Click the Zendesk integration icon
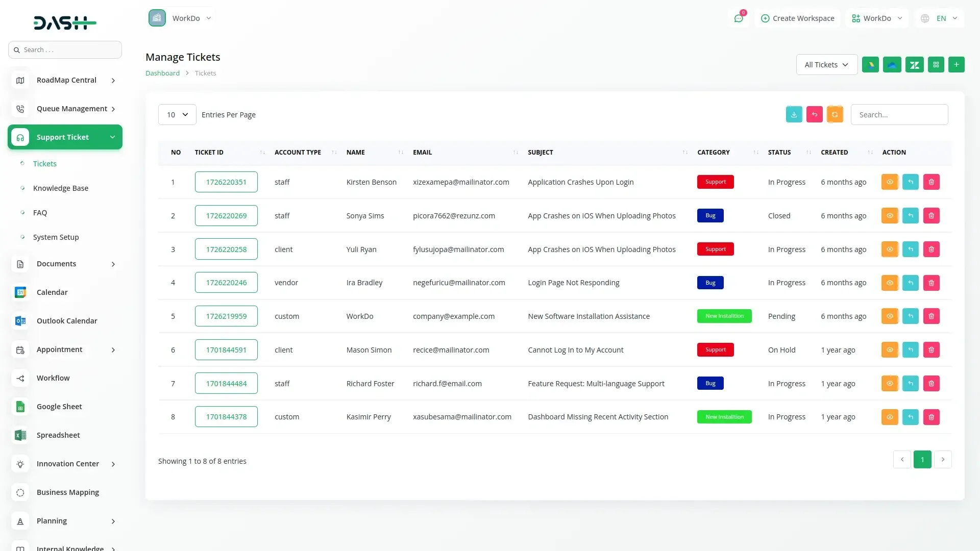Viewport: 980px width, 551px height. [914, 65]
